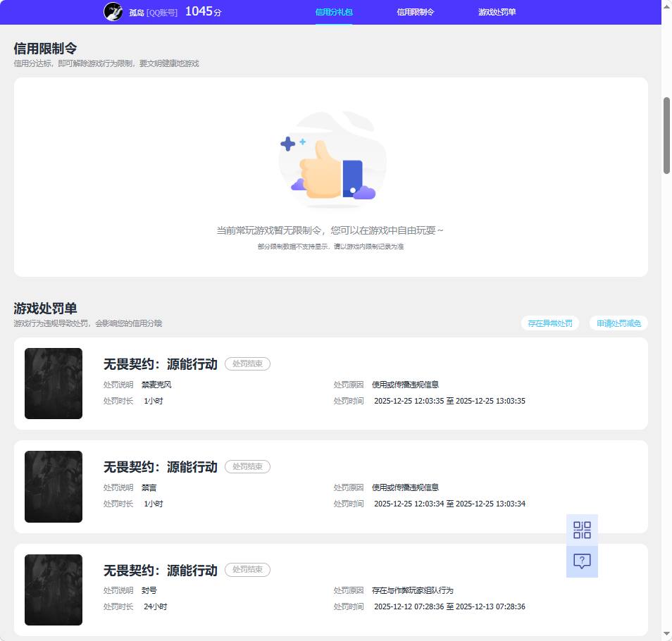This screenshot has height=641, width=672.
Task: Click 处罚结束 badge on 禁言 record
Action: click(247, 466)
